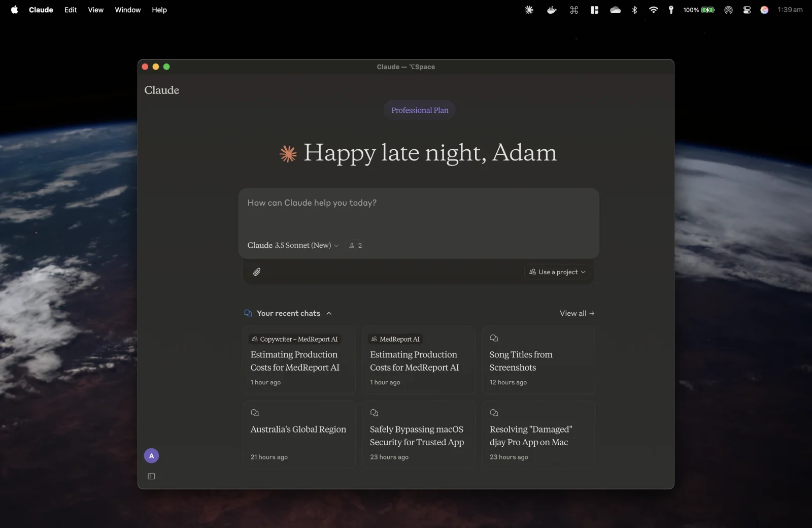812x528 pixels.
Task: Open the Apple menu
Action: 14,10
